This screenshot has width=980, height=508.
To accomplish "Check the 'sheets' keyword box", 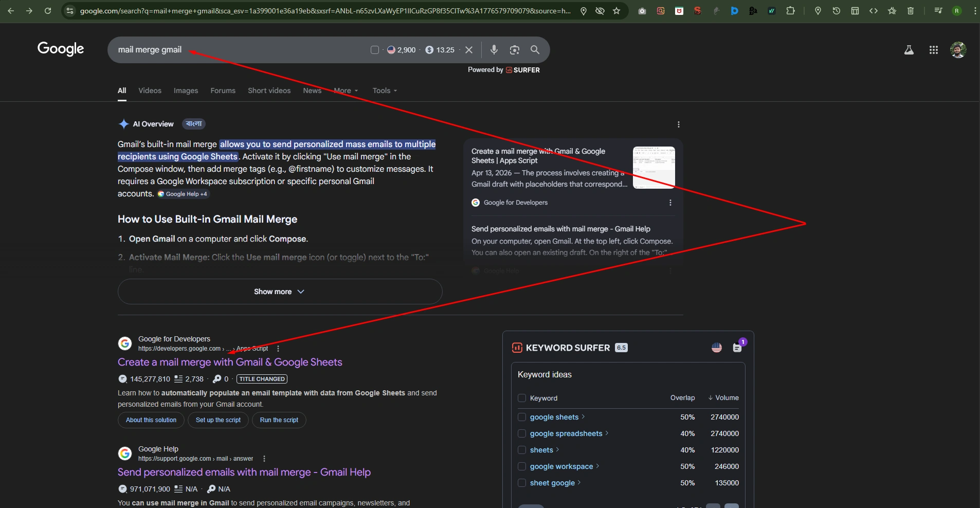I will pos(522,450).
